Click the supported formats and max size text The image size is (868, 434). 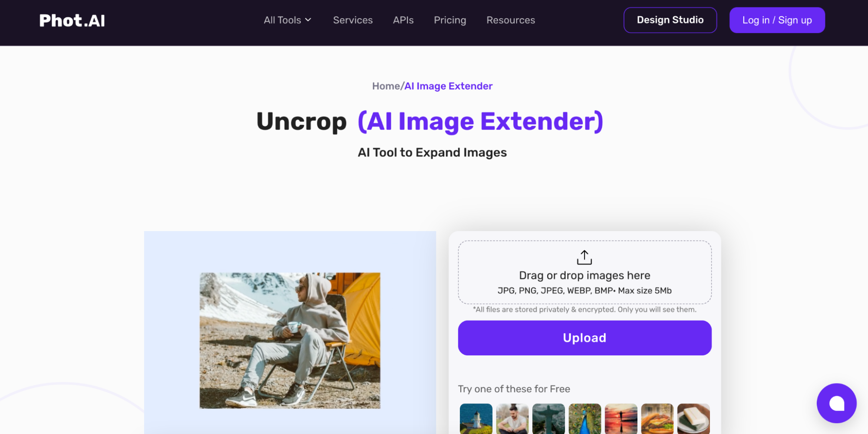point(584,291)
